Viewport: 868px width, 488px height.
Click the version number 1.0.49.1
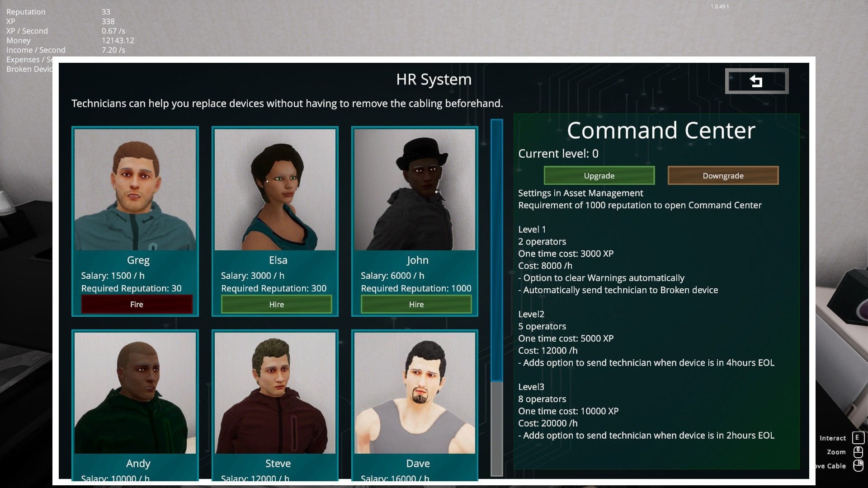[x=720, y=6]
